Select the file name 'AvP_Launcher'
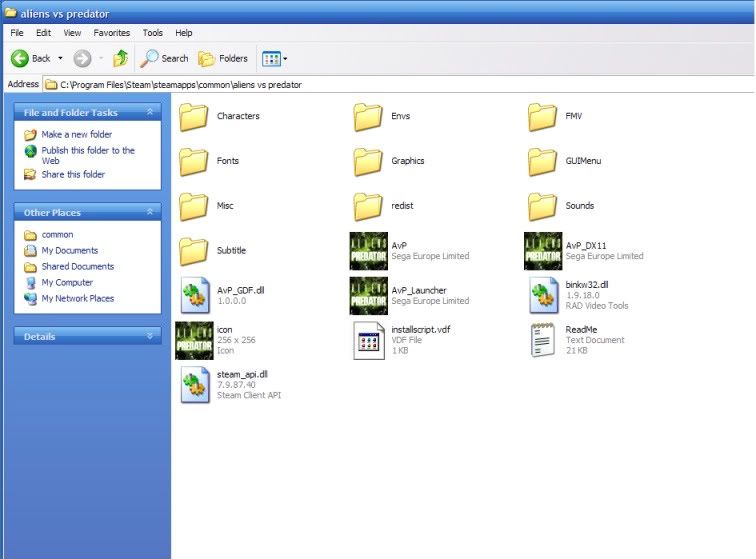 pyautogui.click(x=419, y=290)
